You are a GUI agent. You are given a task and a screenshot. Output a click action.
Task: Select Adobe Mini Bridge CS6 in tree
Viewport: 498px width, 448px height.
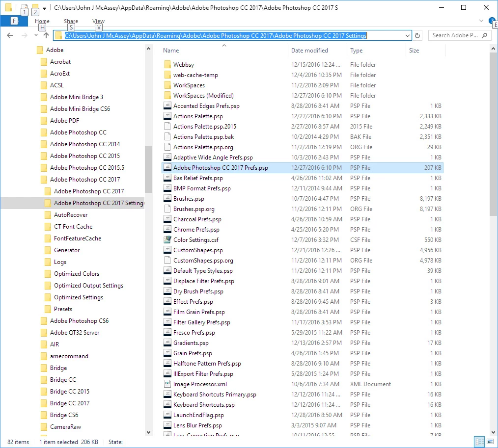click(x=80, y=109)
